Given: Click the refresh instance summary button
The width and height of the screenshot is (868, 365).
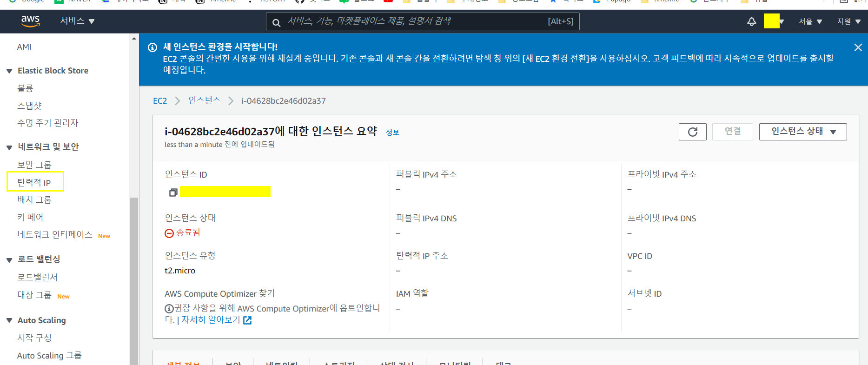Looking at the screenshot, I should point(692,132).
